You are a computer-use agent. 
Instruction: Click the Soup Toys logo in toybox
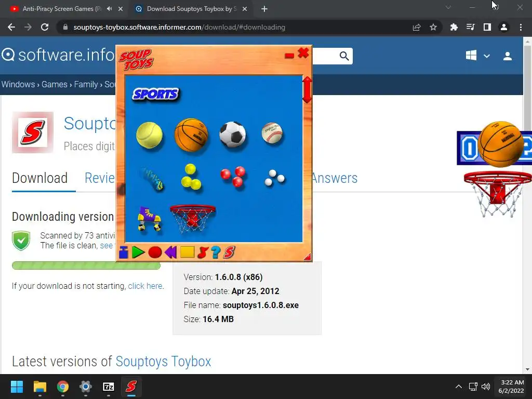136,59
